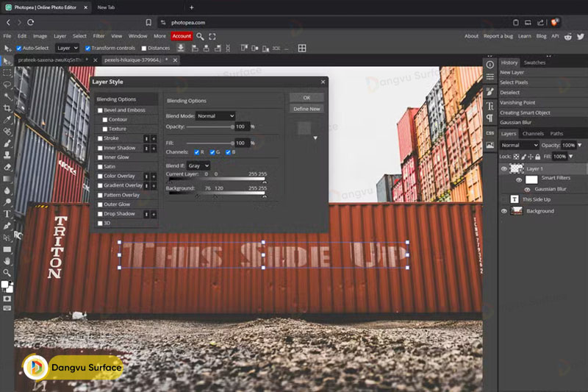Open the Blend If Gray dropdown
This screenshot has height=392, width=588.
[x=198, y=165]
